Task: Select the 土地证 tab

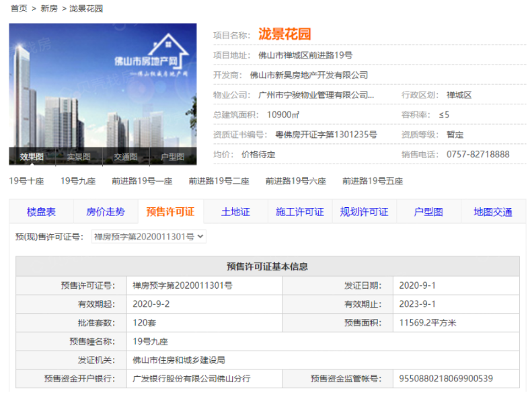Action: point(235,212)
